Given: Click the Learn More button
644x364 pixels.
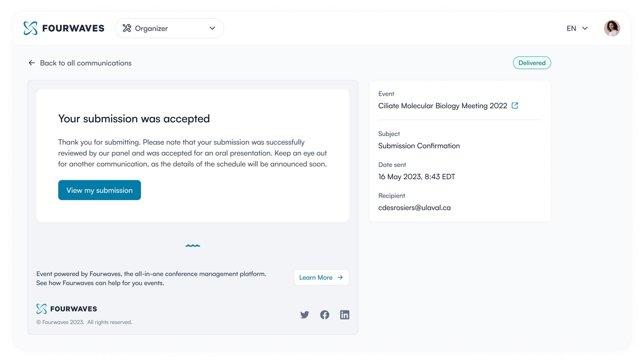Looking at the screenshot, I should (321, 277).
